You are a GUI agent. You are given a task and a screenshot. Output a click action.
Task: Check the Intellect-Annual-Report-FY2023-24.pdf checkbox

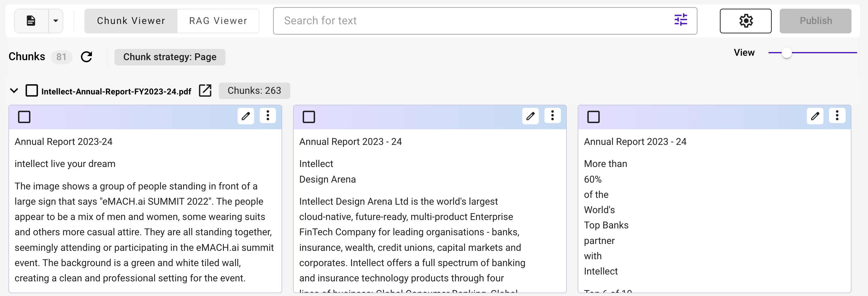point(32,91)
